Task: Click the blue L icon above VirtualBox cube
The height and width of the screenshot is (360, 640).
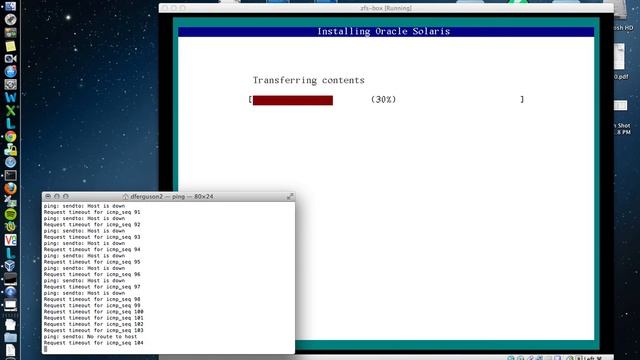Action: tap(11, 253)
